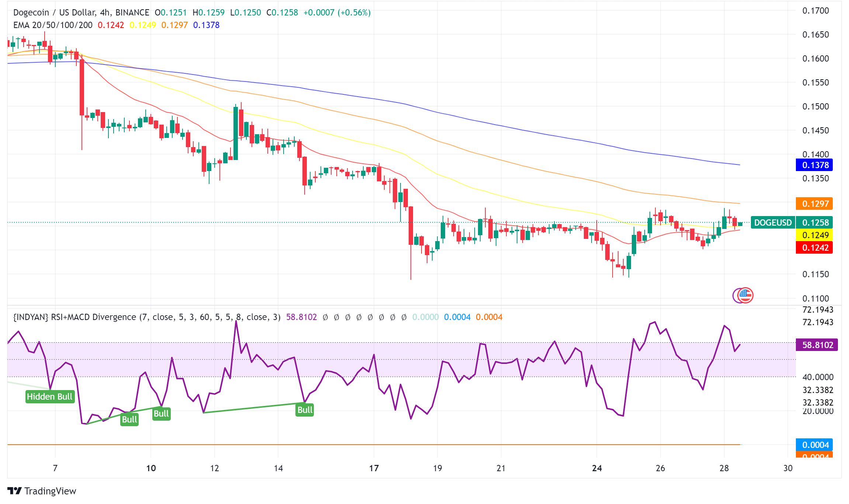This screenshot has width=849, height=504.
Task: Click the purple 58.8102 RSI axis label
Action: (x=817, y=345)
